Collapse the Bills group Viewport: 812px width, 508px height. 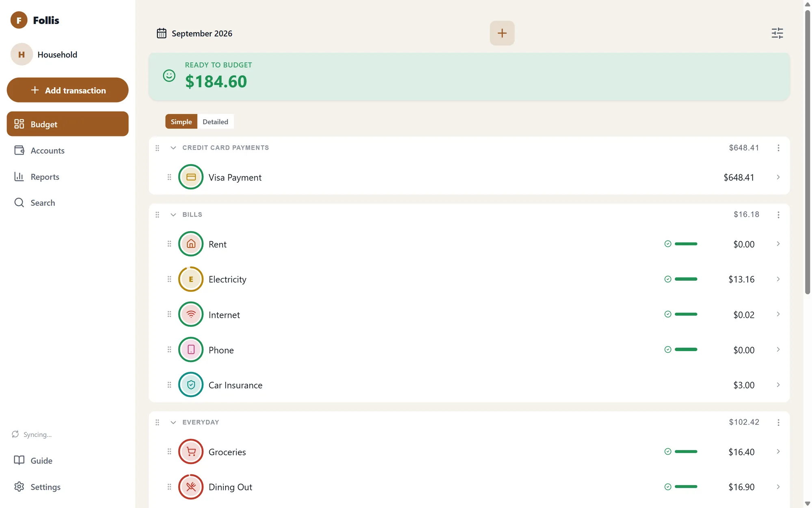coord(173,215)
